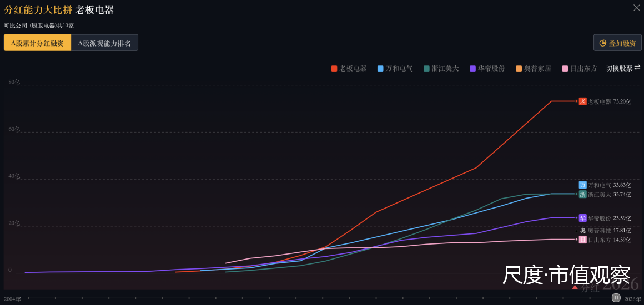Viewport: 644px width, 305px height.
Task: Toggle 老板电器 series in legend
Action: pyautogui.click(x=349, y=69)
